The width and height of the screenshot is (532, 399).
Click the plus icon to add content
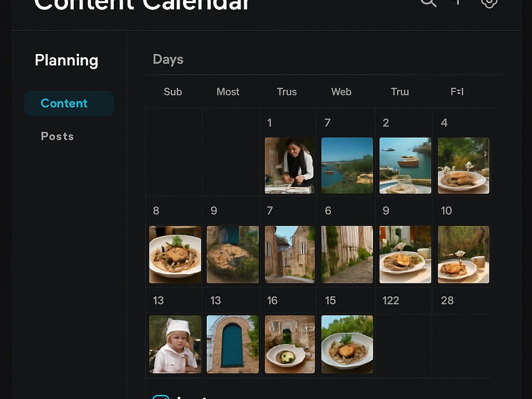tap(458, 2)
